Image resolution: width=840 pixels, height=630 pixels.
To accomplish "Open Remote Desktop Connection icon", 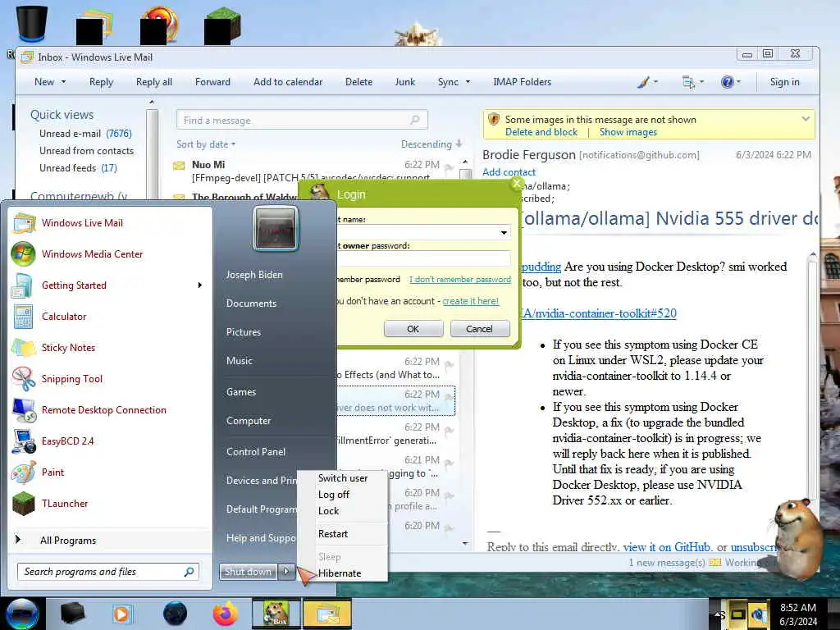I will (x=24, y=410).
